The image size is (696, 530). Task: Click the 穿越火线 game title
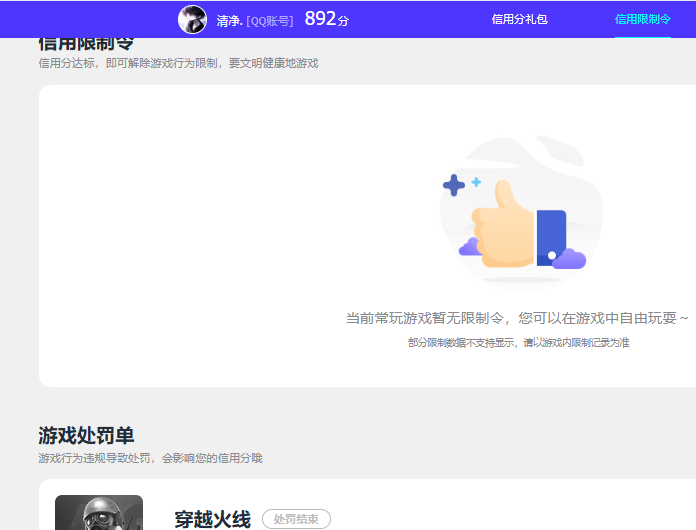[213, 519]
